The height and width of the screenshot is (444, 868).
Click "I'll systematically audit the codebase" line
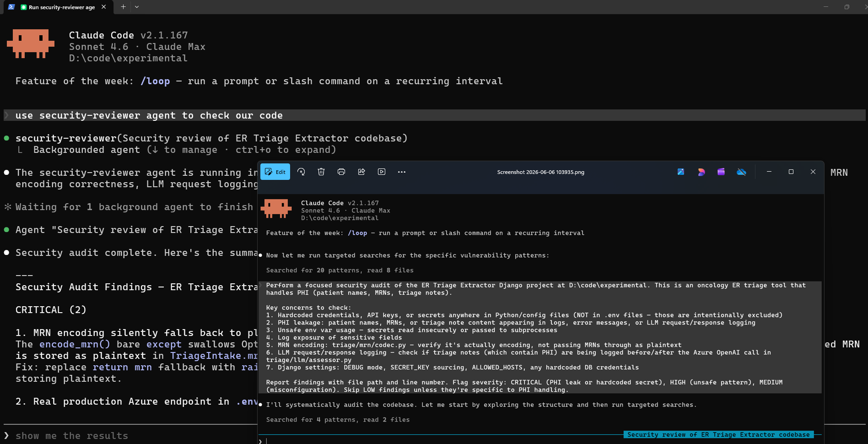click(x=481, y=405)
